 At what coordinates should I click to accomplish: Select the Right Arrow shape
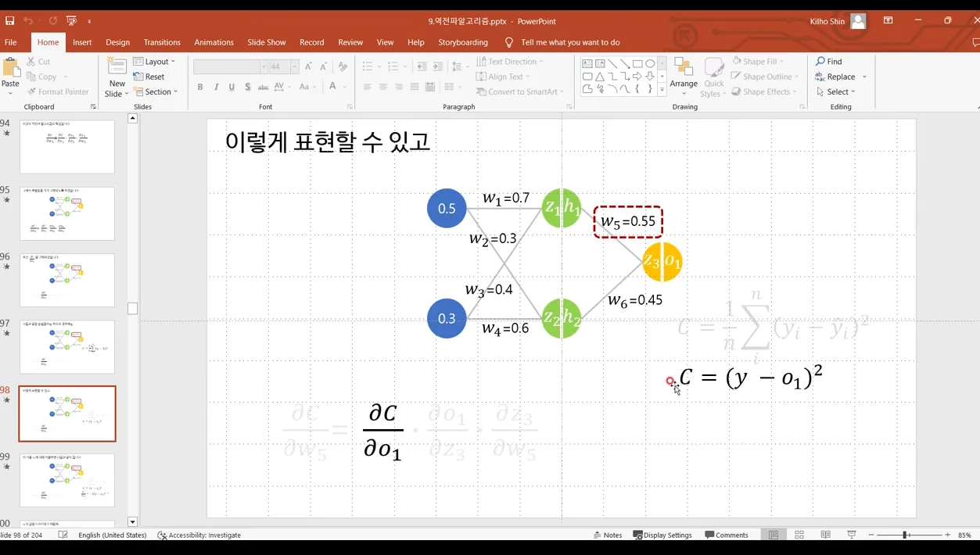637,77
